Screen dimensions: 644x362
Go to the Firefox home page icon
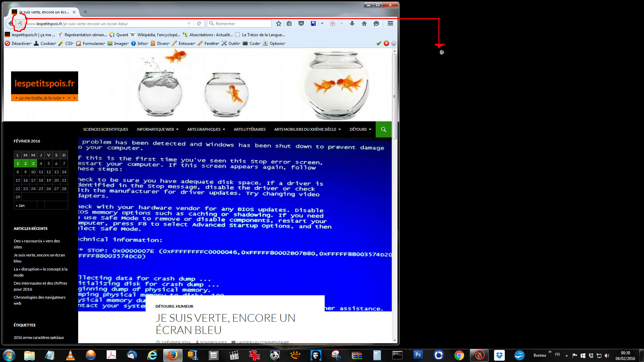[x=364, y=23]
